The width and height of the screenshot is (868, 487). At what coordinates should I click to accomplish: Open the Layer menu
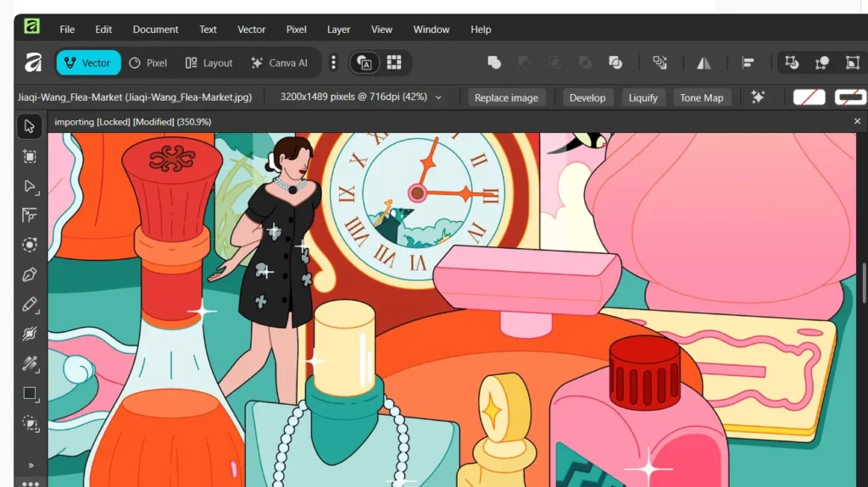(338, 30)
